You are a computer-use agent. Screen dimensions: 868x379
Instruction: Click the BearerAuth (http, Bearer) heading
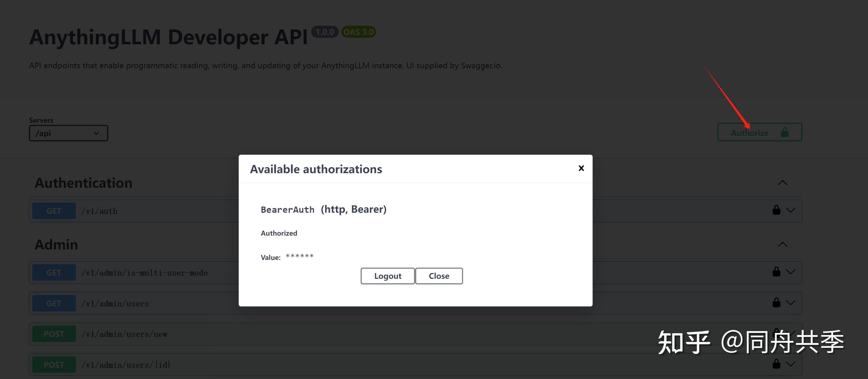pyautogui.click(x=323, y=209)
